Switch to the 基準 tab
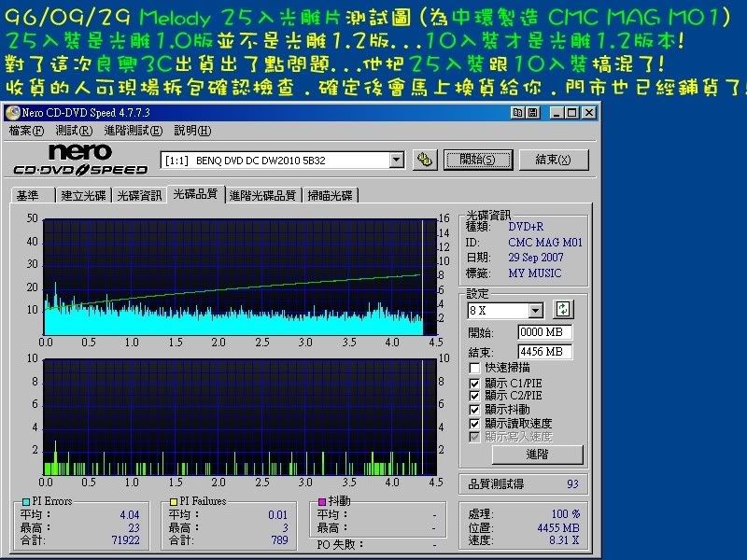The width and height of the screenshot is (747, 560). (x=33, y=195)
